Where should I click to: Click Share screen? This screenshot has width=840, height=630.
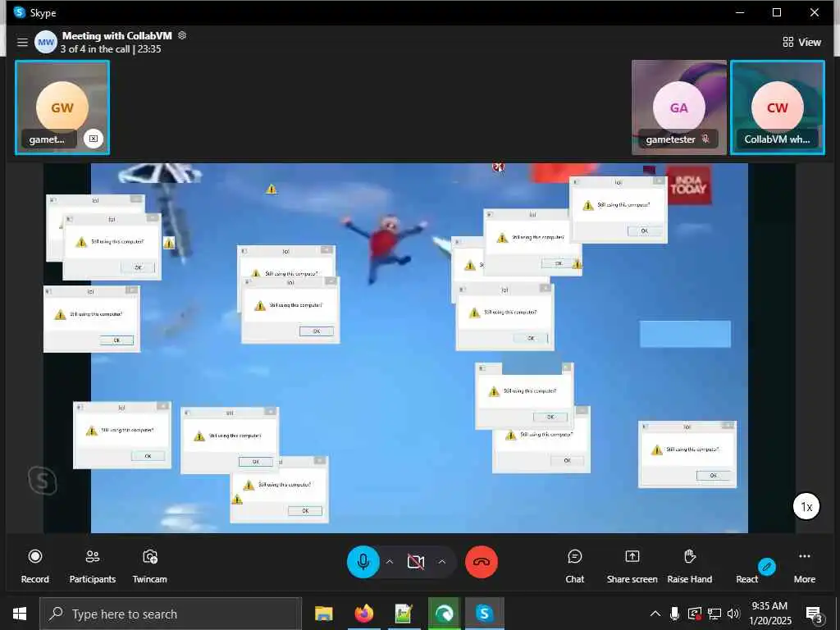632,566
